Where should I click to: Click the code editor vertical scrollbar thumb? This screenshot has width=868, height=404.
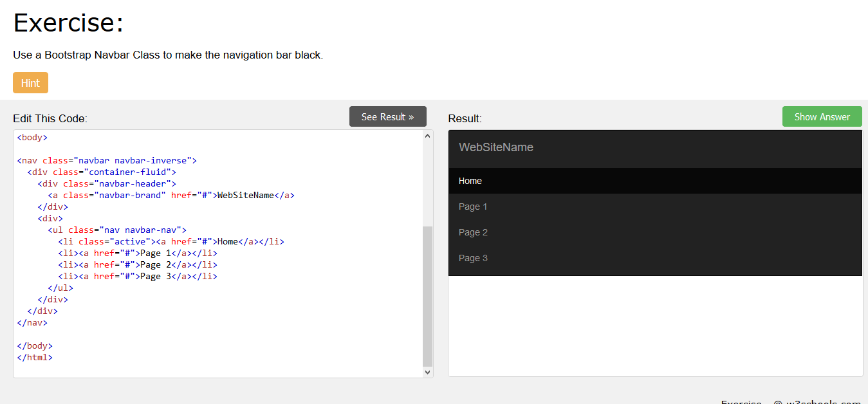coord(428,295)
